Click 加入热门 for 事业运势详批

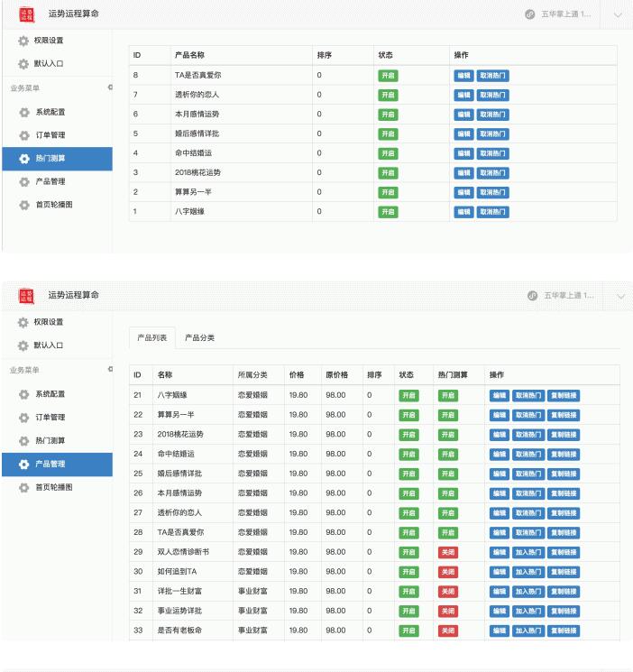(527, 610)
